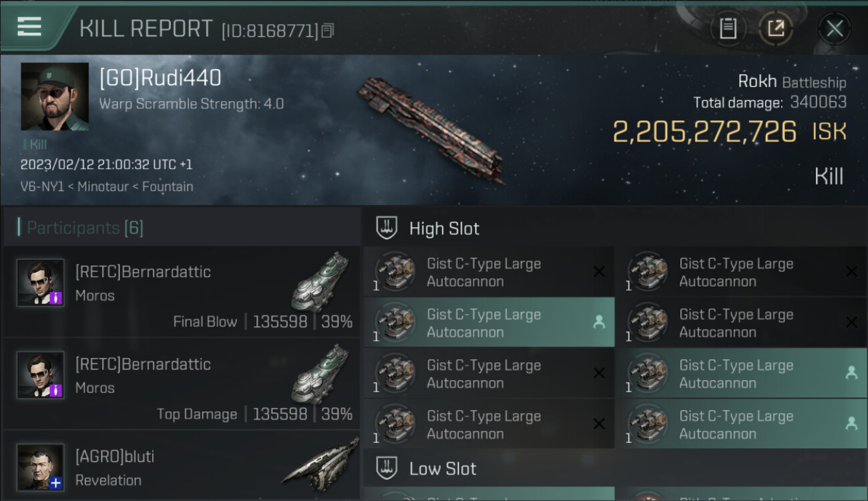The image size is (868, 501).
Task: Click the High Slot section icon
Action: click(x=387, y=228)
